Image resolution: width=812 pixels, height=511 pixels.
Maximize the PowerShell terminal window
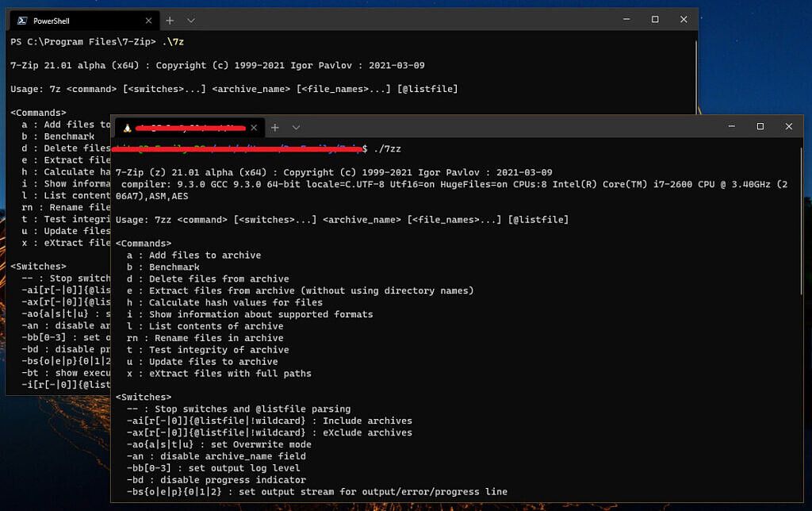tap(654, 19)
